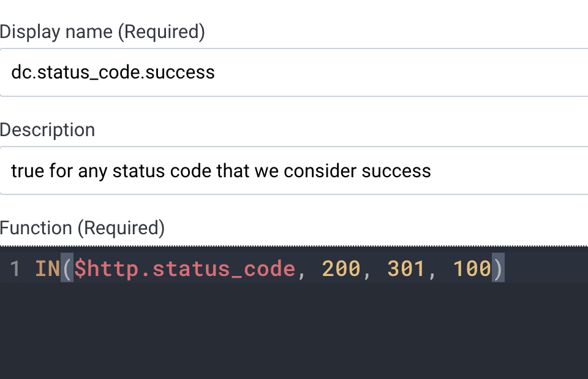Place cursor on $http.status_code variable
Viewport: 588px width, 379px height.
point(184,269)
